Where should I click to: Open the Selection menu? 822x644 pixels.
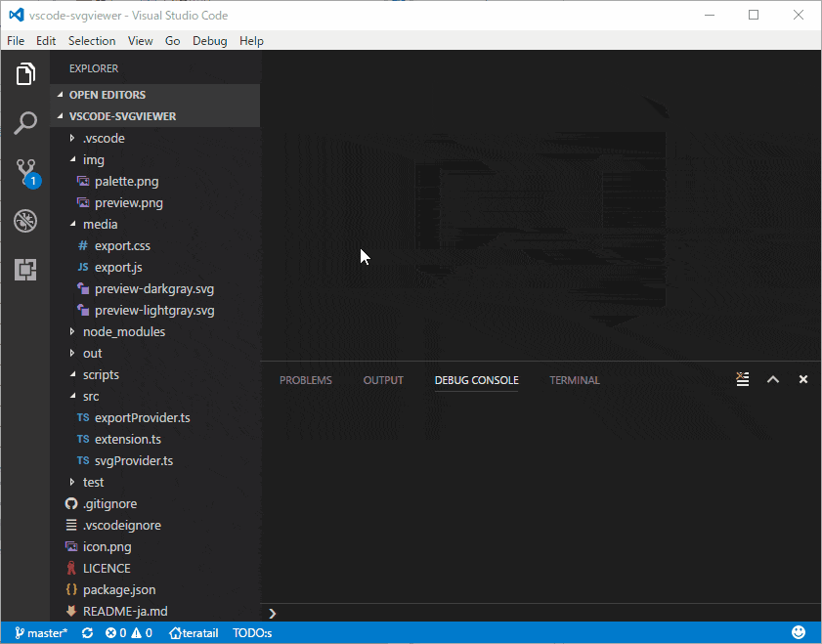pyautogui.click(x=92, y=41)
